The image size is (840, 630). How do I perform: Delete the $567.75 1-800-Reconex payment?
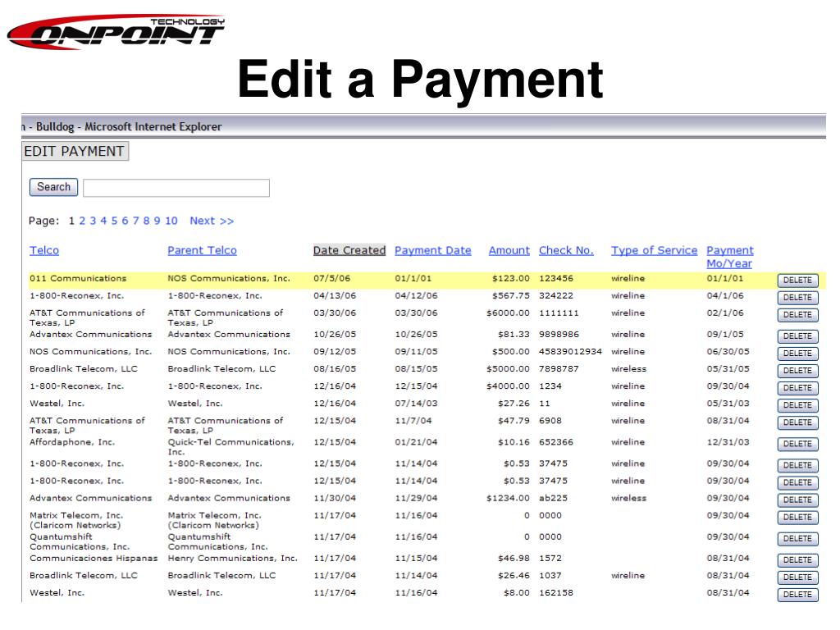tap(797, 297)
